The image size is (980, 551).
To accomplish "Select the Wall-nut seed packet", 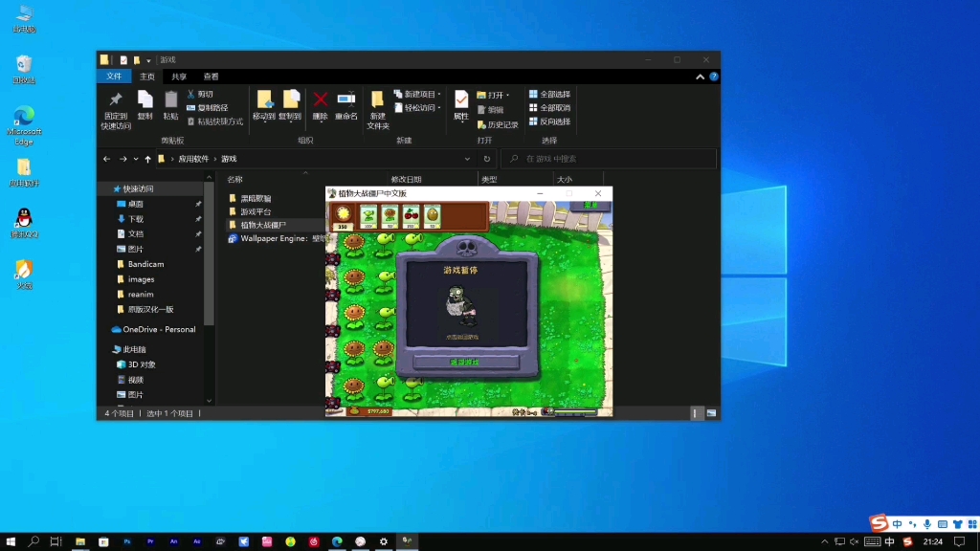I will (x=433, y=216).
